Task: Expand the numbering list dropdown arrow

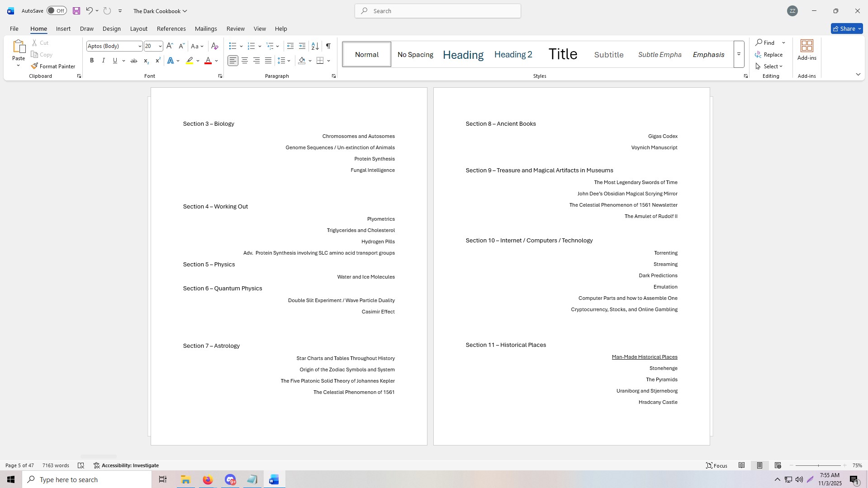Action: click(260, 46)
